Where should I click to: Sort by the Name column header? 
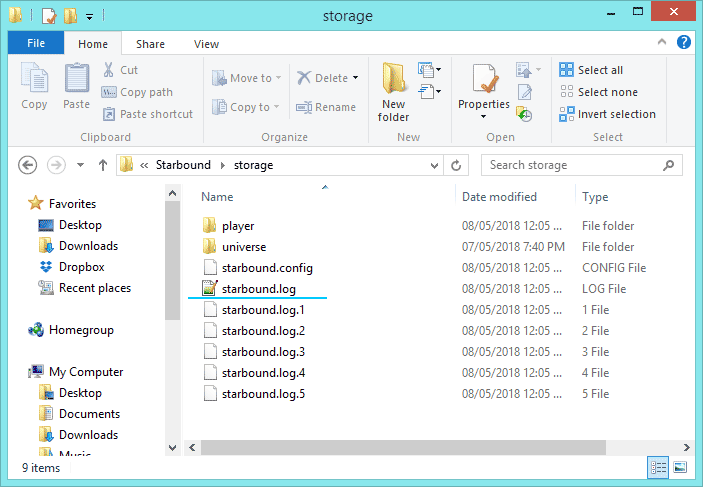point(217,197)
